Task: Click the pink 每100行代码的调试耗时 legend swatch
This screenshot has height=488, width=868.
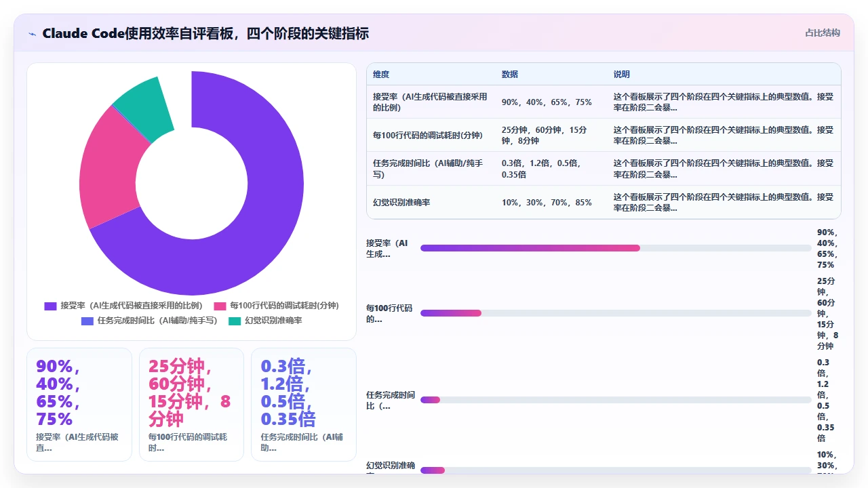Action: coord(220,306)
